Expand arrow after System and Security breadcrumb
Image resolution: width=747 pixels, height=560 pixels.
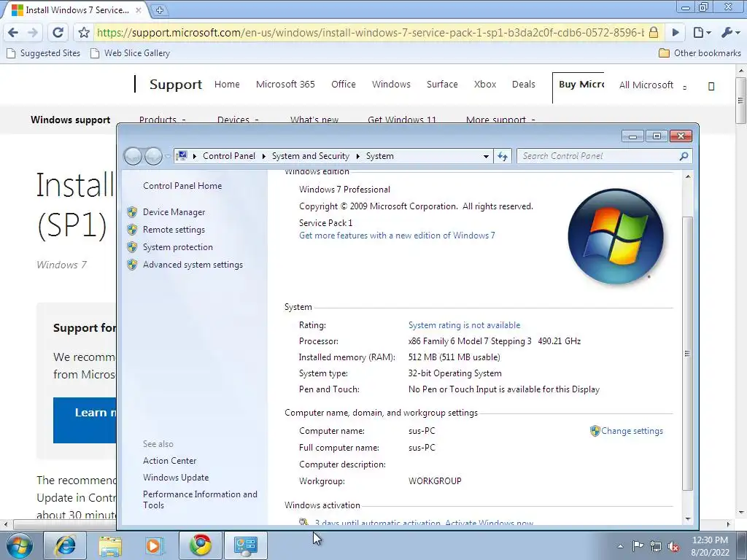[357, 156]
